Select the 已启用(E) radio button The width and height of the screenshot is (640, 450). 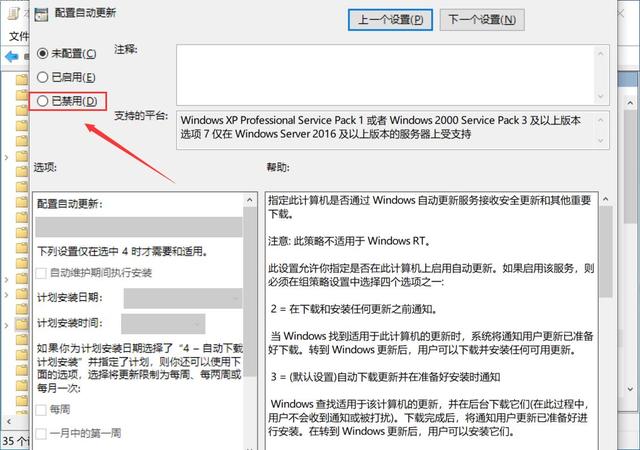pos(42,77)
